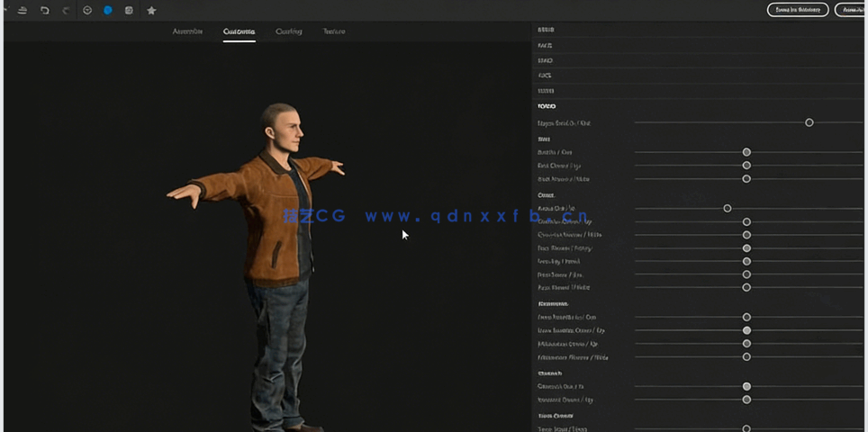Expand the FACE customization section
Screen dimensions: 868x432
(x=546, y=45)
